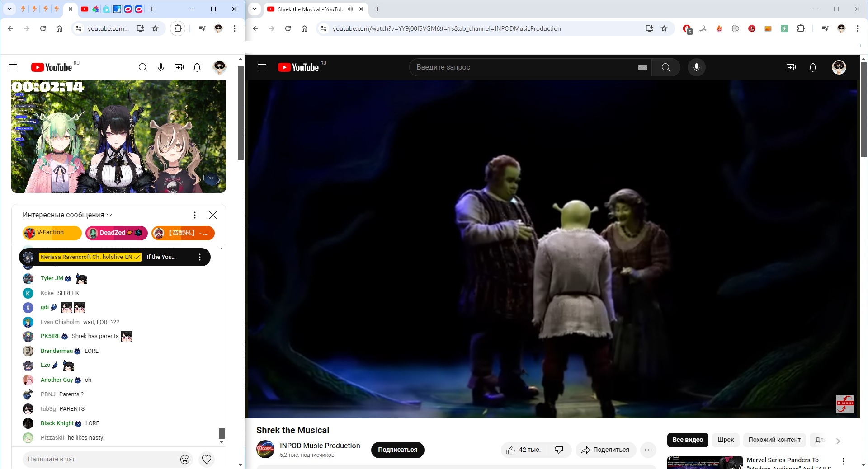Open tab search dropdown in left browser window

(9, 9)
